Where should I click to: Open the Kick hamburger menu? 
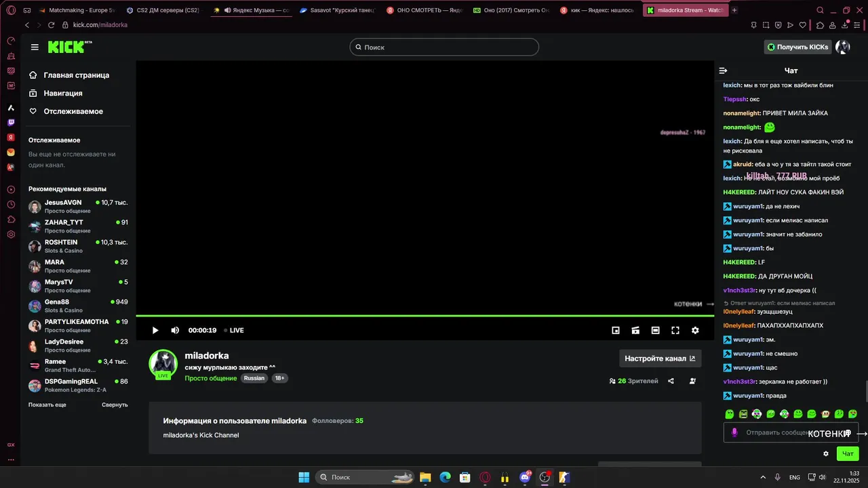[35, 47]
